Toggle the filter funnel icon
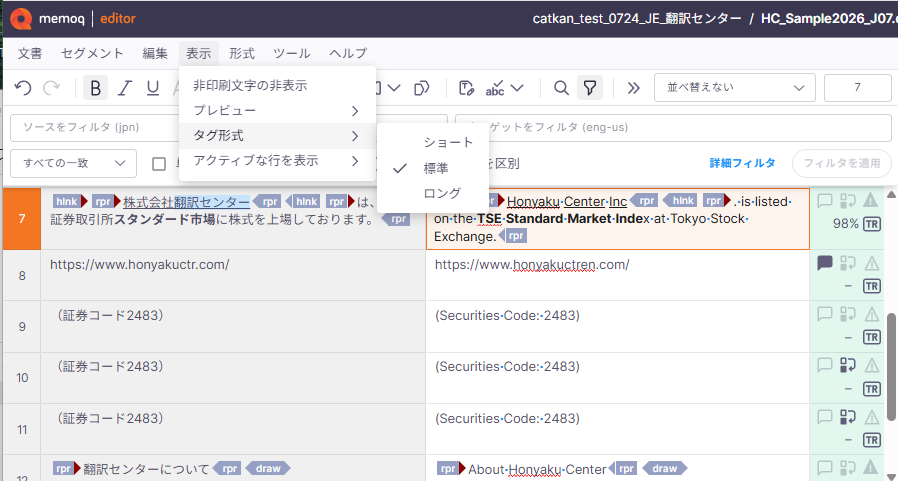Viewport: 898px width, 481px height. click(x=589, y=88)
